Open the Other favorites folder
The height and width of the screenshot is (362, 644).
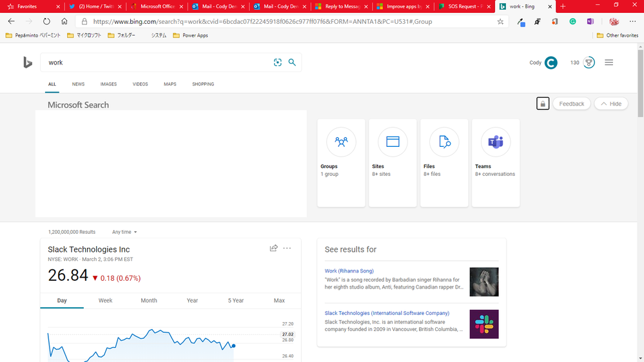tap(618, 35)
